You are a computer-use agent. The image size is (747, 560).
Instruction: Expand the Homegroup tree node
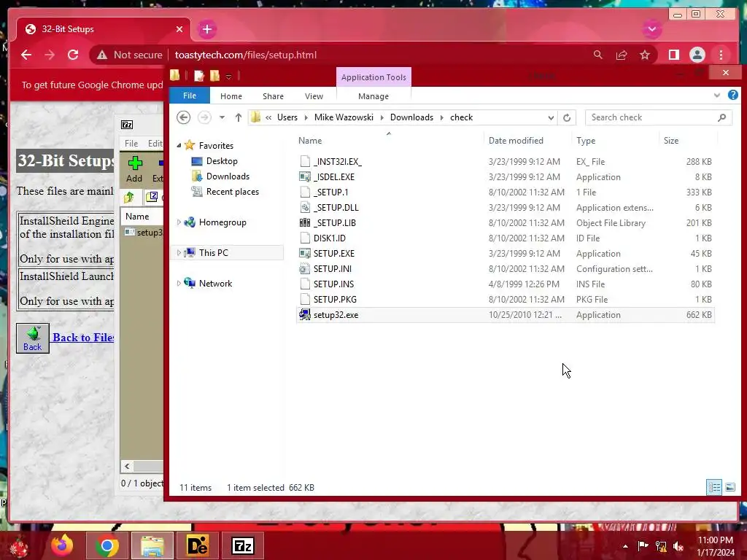coord(179,222)
